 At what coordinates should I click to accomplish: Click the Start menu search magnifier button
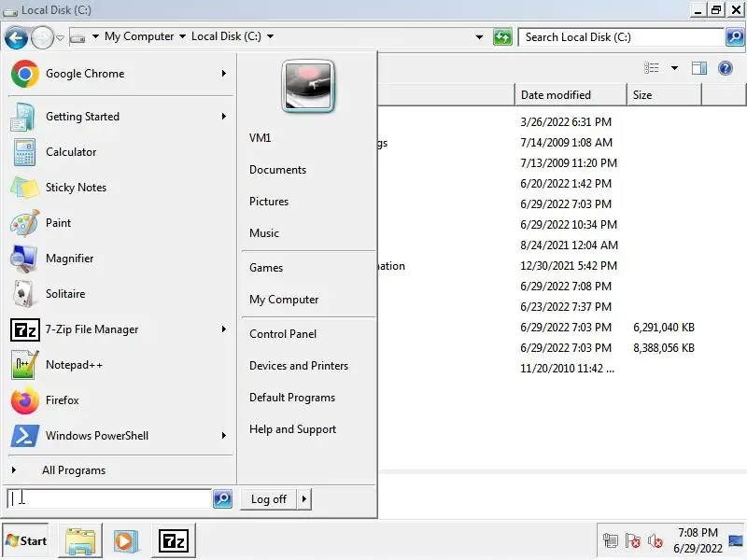tap(222, 499)
